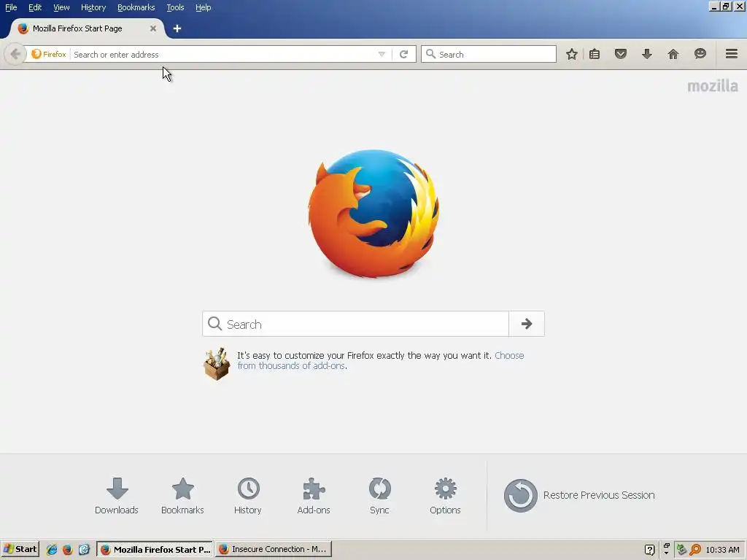
Task: Open the Edit menu
Action: click(x=35, y=7)
